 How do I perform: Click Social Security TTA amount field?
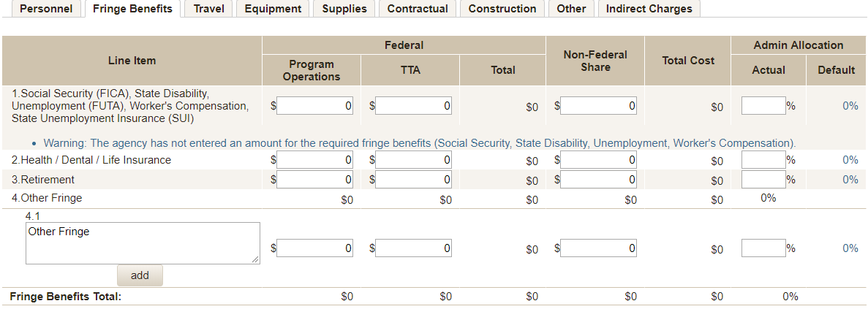[414, 106]
